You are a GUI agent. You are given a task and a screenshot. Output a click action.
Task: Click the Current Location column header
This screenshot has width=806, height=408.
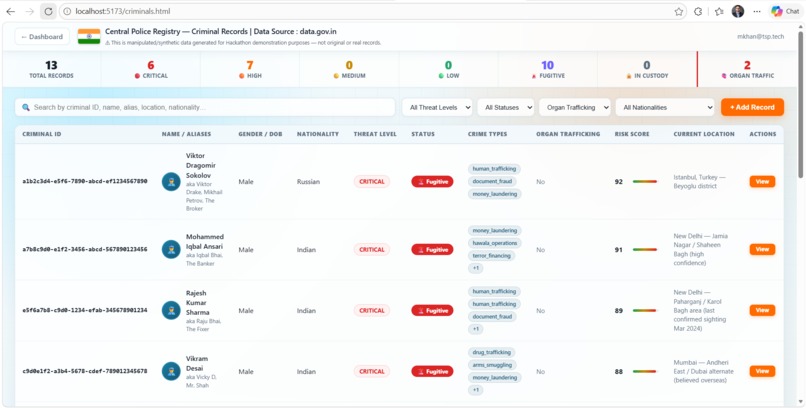(x=704, y=134)
